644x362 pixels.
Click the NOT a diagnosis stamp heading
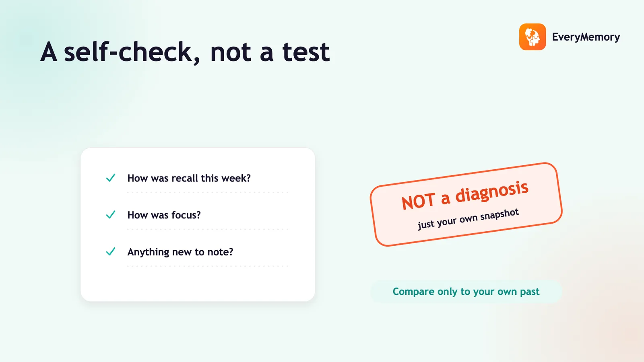pos(465,195)
